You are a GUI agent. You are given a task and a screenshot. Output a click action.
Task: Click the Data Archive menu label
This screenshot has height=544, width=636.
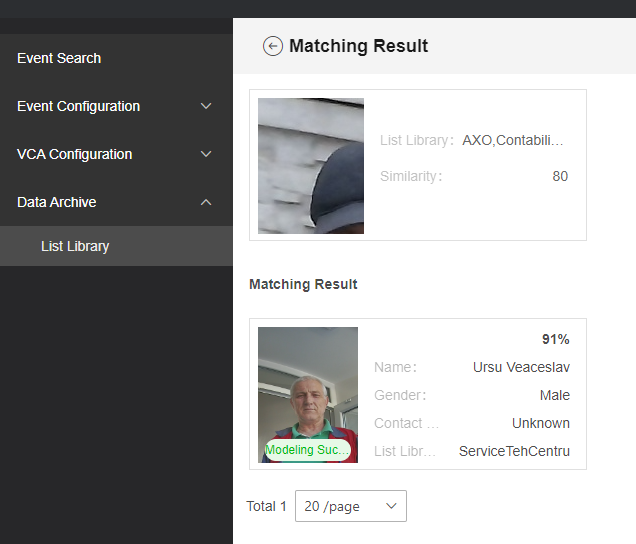[x=57, y=202]
